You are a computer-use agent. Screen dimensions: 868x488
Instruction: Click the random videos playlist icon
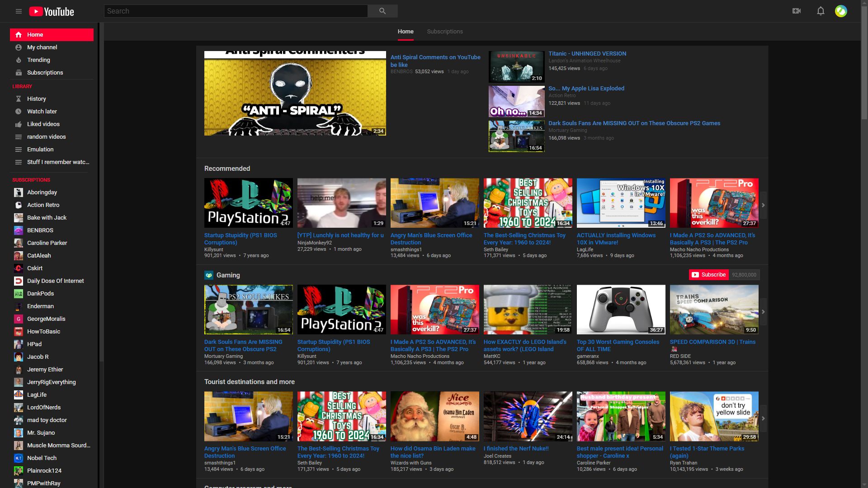(x=19, y=137)
